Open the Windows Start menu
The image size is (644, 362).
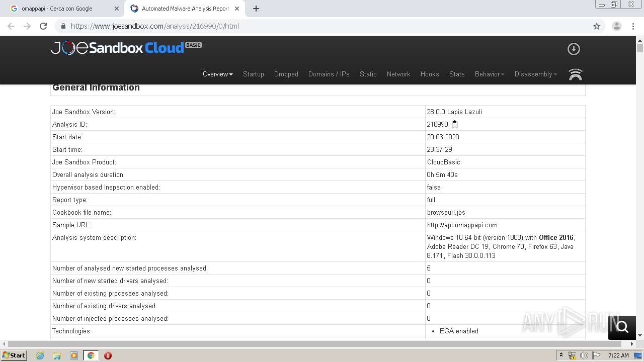(14, 355)
